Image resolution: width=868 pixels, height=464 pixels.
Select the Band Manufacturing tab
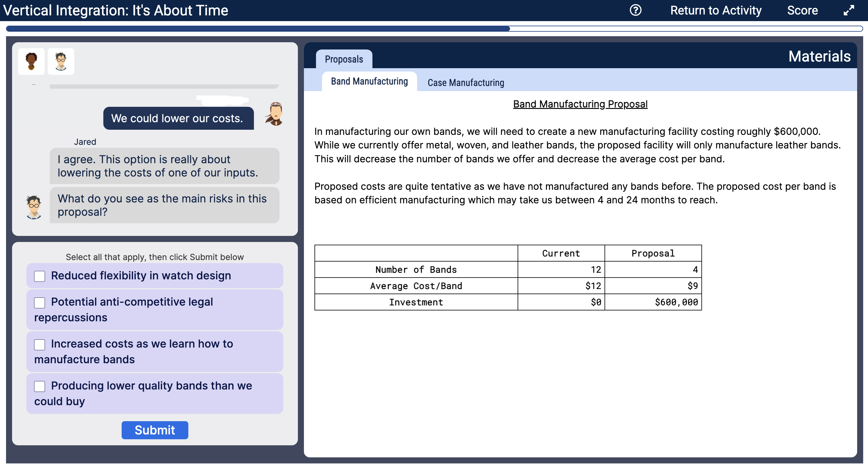[369, 81]
